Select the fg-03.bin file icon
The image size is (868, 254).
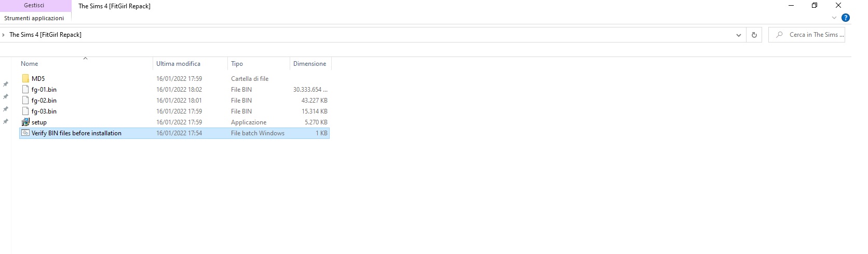25,111
